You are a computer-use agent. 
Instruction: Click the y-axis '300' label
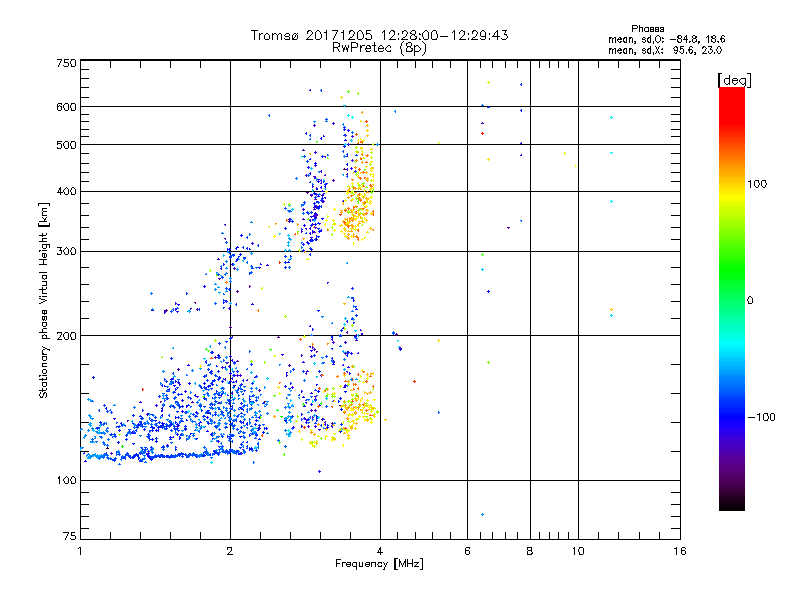coord(66,251)
